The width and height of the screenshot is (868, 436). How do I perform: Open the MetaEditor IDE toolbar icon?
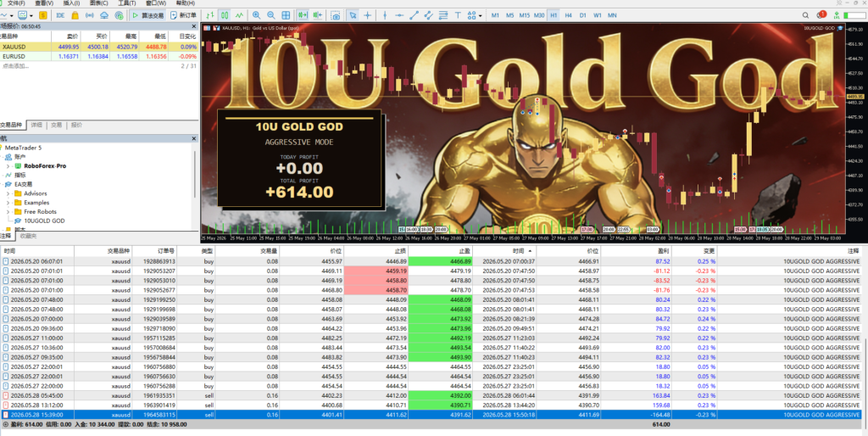pos(60,15)
